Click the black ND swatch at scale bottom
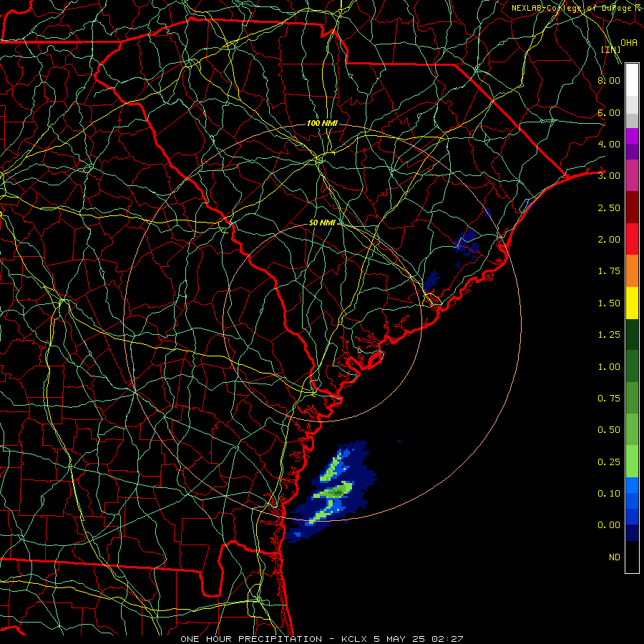Screen dimensions: 644x644 [632, 557]
